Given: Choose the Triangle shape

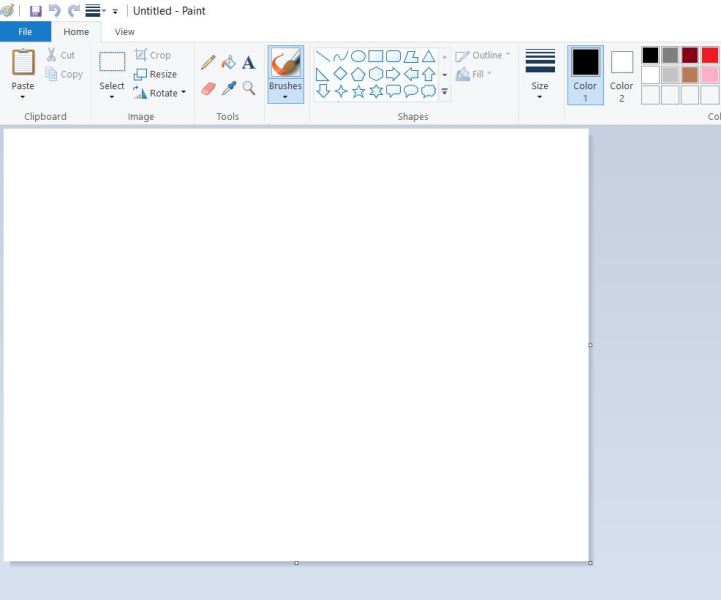Looking at the screenshot, I should click(x=429, y=57).
